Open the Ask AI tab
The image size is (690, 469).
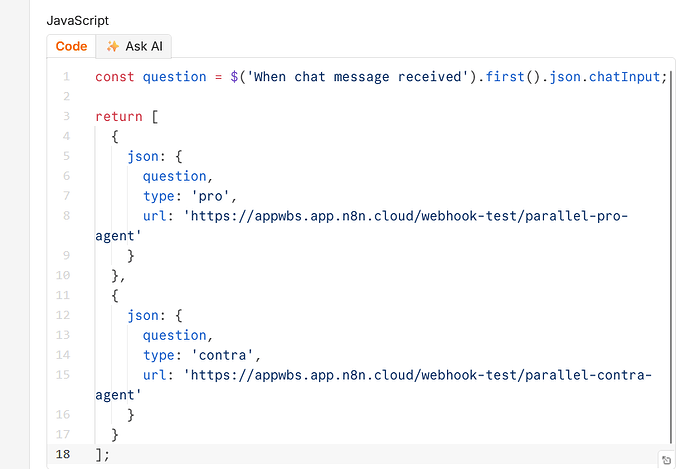pos(134,46)
